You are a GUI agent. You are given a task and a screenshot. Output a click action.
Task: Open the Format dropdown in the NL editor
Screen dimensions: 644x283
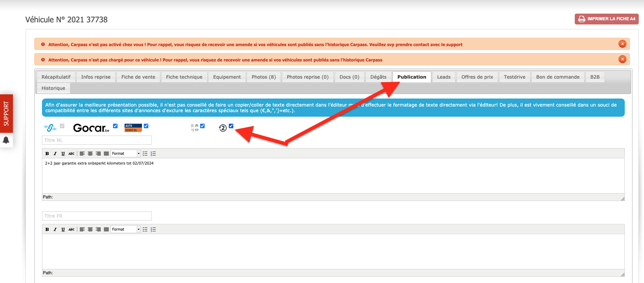pyautogui.click(x=126, y=153)
